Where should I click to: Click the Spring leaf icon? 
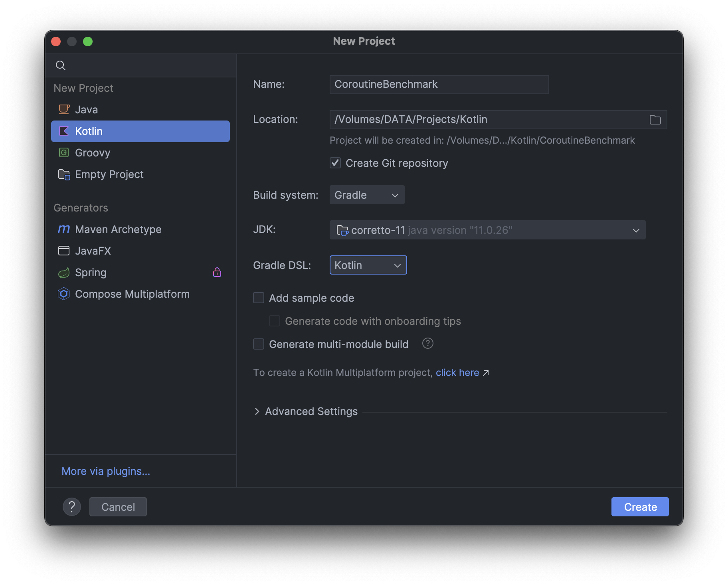pyautogui.click(x=64, y=273)
